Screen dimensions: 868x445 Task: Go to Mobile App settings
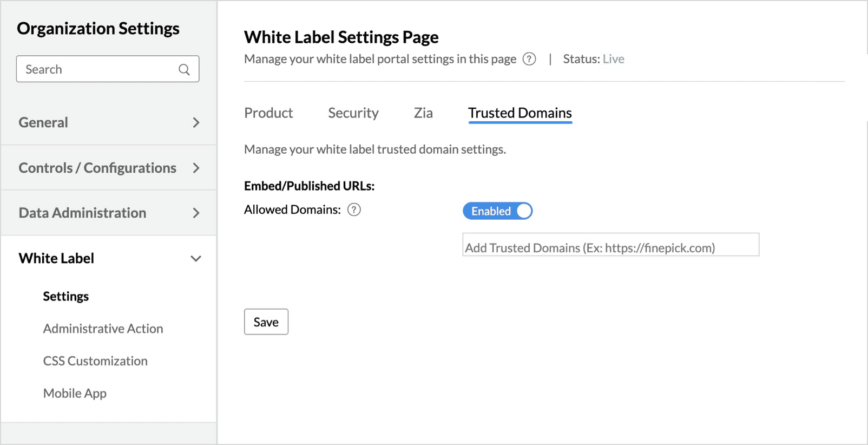point(75,394)
